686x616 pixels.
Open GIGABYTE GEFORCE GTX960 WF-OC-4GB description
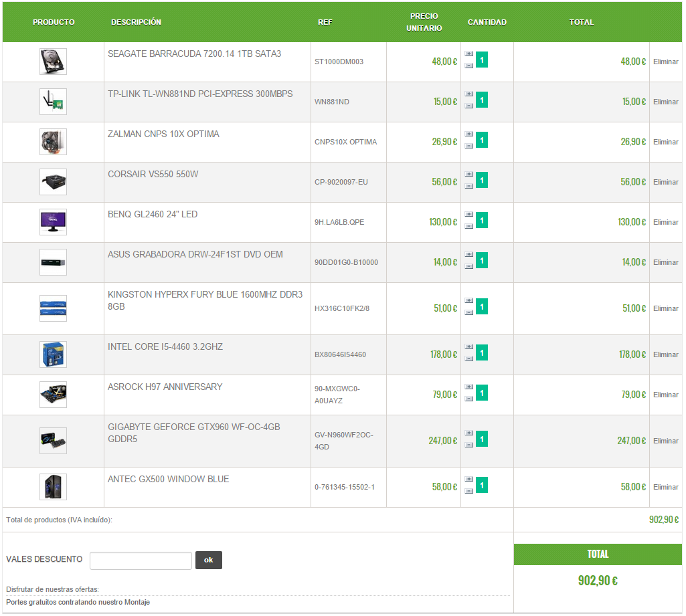tap(194, 433)
